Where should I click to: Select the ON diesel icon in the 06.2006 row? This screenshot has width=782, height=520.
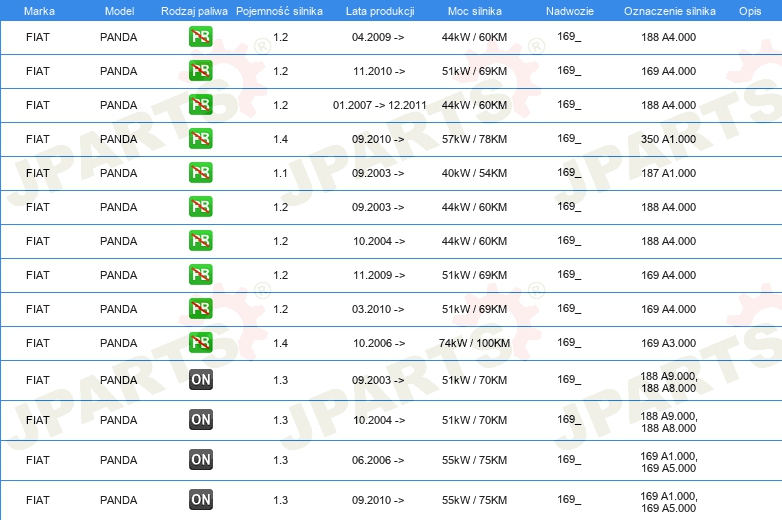200,459
